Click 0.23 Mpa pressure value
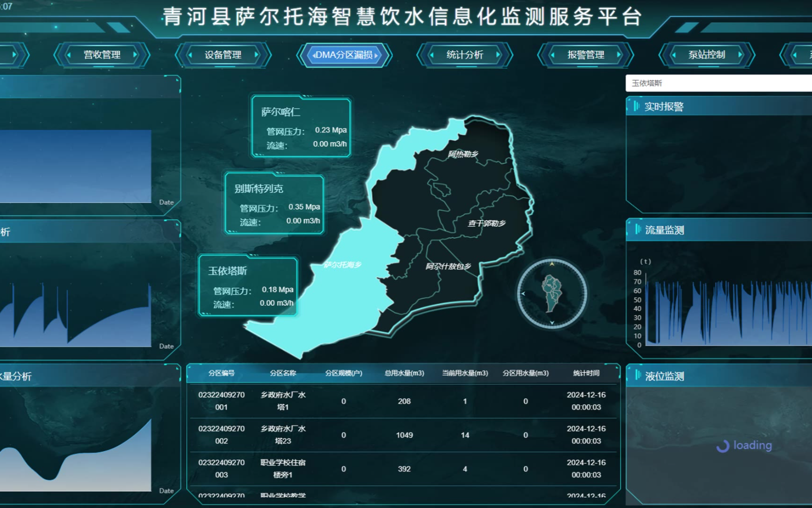Viewport: 812px width, 508px height. tap(331, 130)
